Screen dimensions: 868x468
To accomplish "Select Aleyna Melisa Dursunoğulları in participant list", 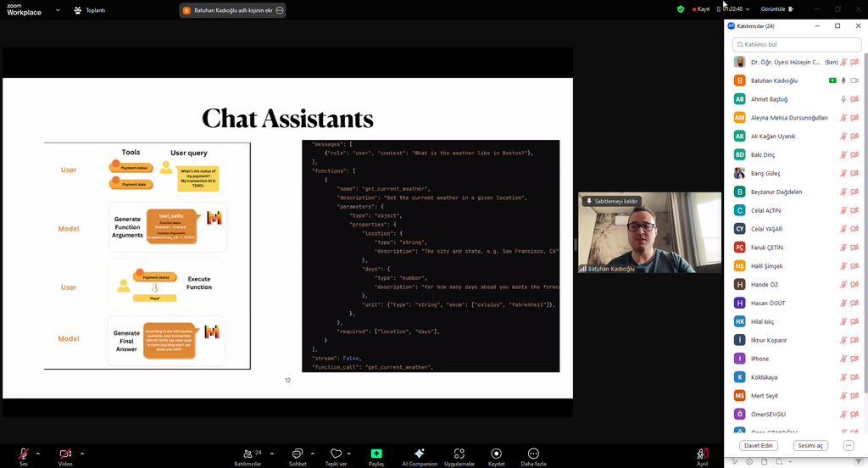I will [x=795, y=117].
